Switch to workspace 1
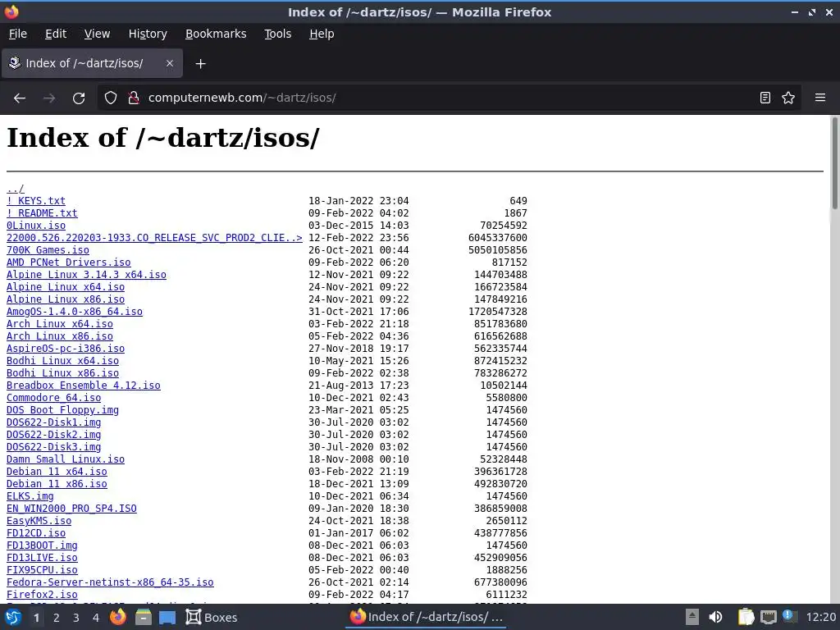 (36, 618)
